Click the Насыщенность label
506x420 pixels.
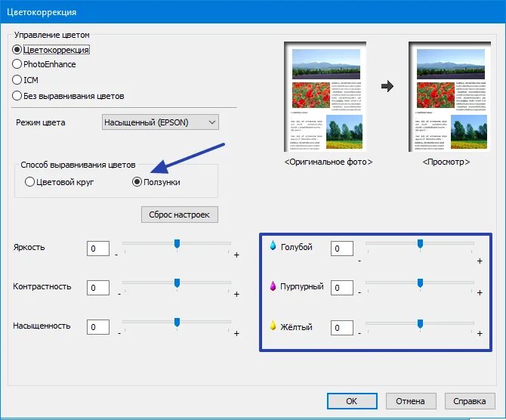42,326
